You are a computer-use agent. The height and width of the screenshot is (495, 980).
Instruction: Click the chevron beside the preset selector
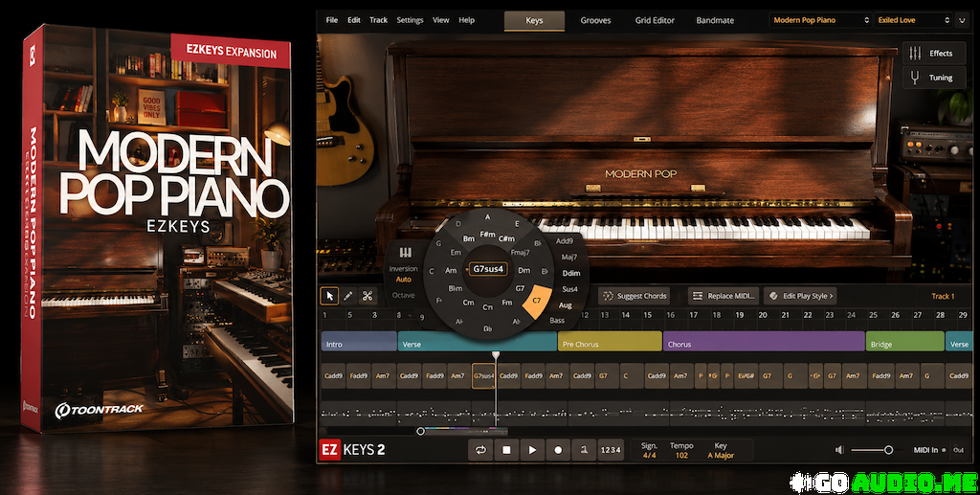click(964, 20)
